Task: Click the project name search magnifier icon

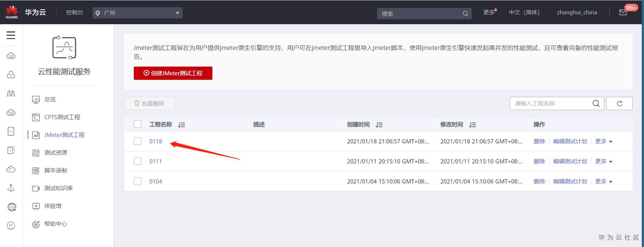Action: coord(596,103)
